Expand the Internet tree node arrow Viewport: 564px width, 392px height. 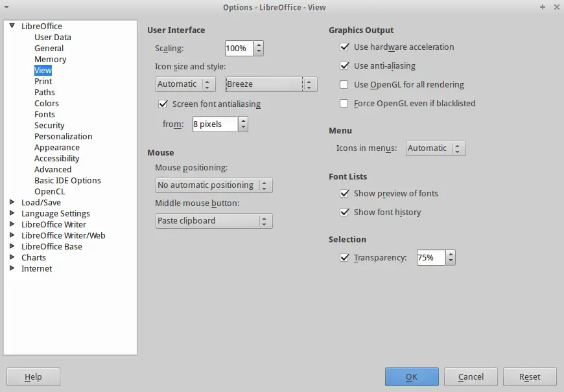click(12, 268)
